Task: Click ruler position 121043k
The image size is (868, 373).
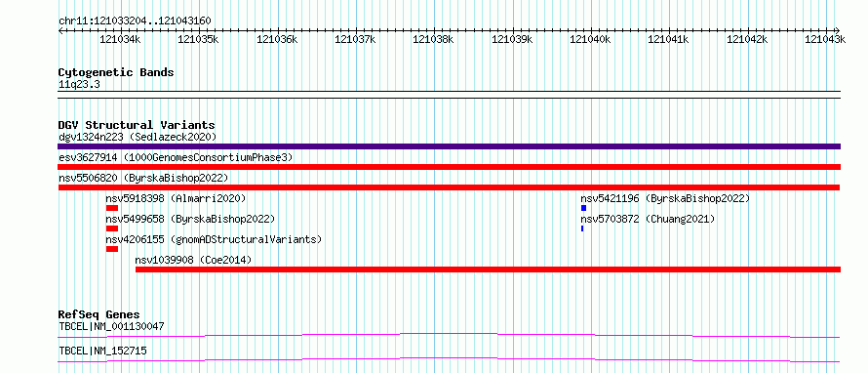Action: pos(825,39)
